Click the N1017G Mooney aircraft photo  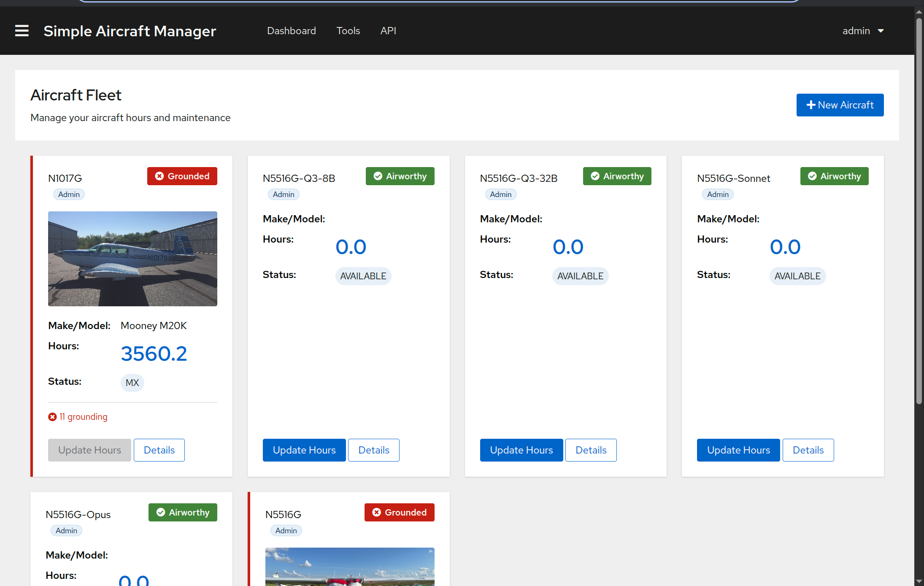tap(132, 259)
